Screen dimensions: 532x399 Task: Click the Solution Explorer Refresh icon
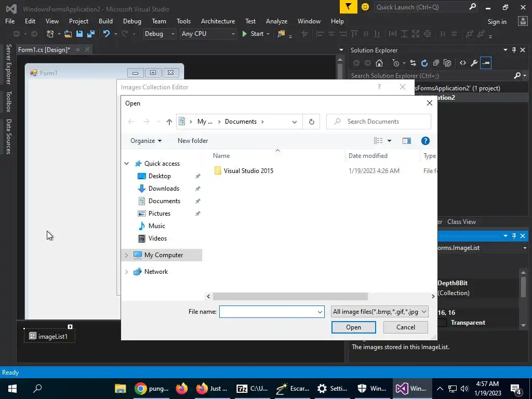coord(424,63)
